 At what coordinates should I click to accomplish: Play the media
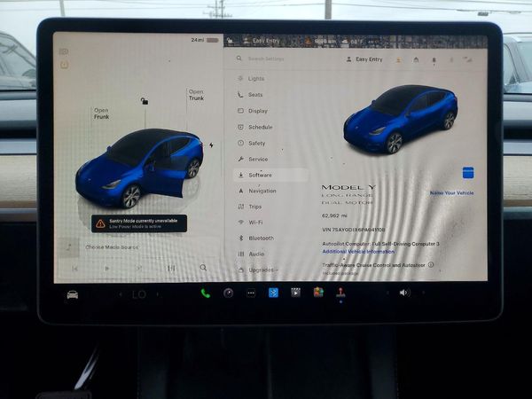pyautogui.click(x=107, y=269)
